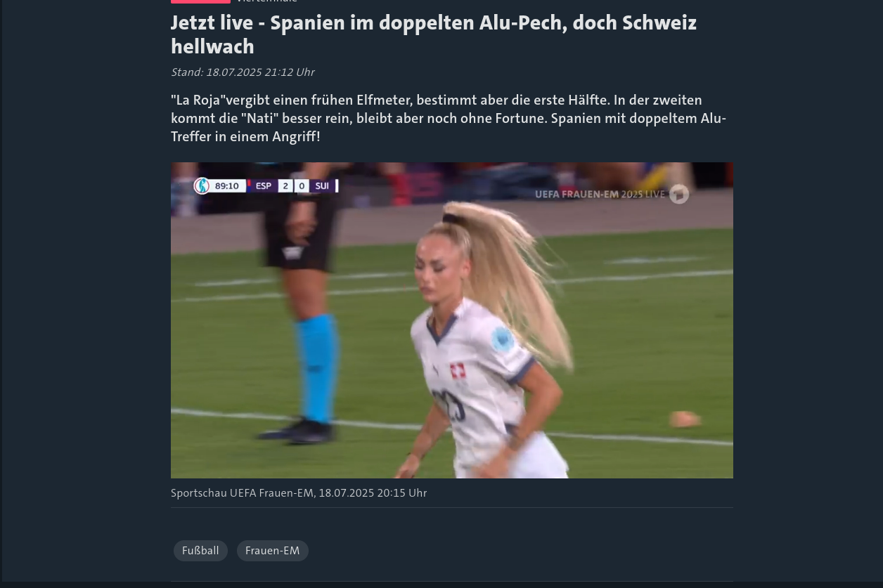
Task: Click the red category label above the headline
Action: 200,1
